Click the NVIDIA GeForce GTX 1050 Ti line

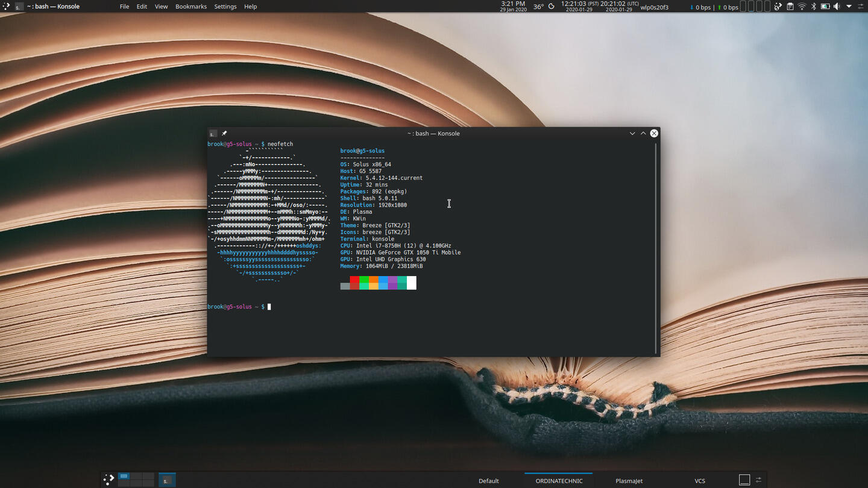click(400, 252)
